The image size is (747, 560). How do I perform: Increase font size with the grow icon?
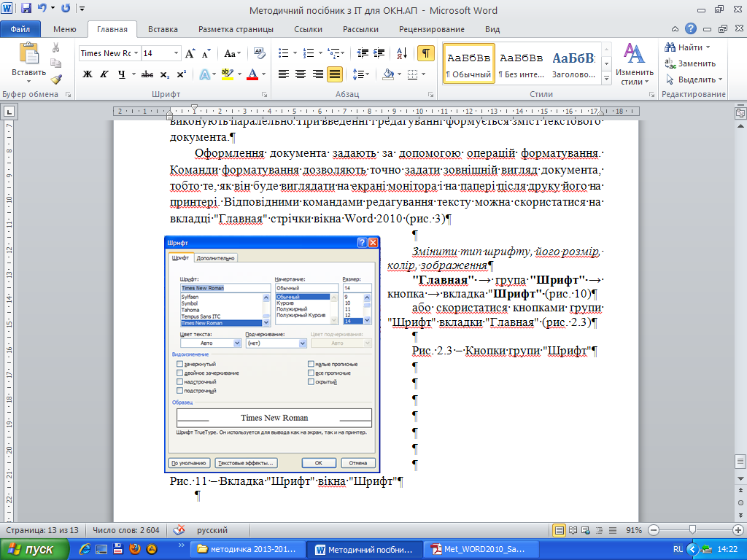[x=190, y=53]
